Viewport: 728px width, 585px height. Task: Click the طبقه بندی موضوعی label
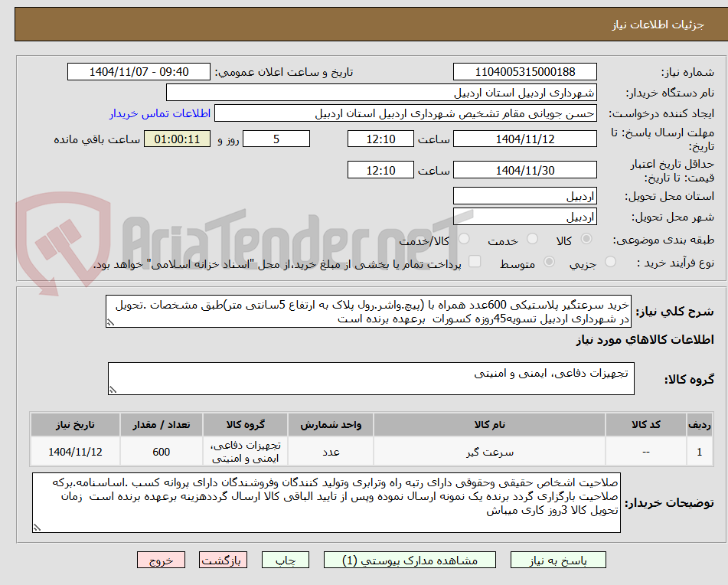click(664, 240)
